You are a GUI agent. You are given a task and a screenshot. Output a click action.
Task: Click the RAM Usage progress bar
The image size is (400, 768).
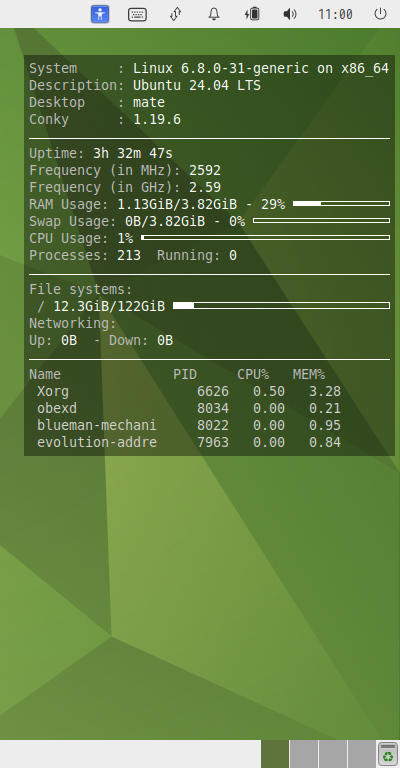tap(341, 203)
